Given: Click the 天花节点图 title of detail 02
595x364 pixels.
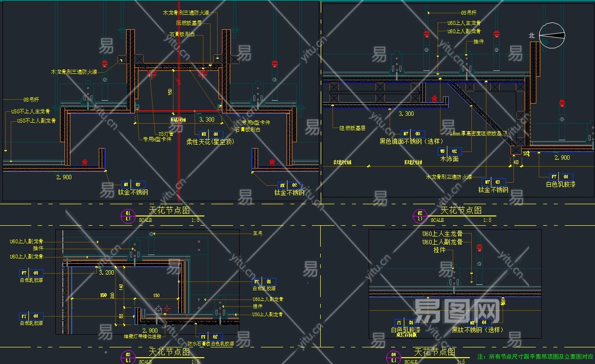Looking at the screenshot, I should [461, 210].
